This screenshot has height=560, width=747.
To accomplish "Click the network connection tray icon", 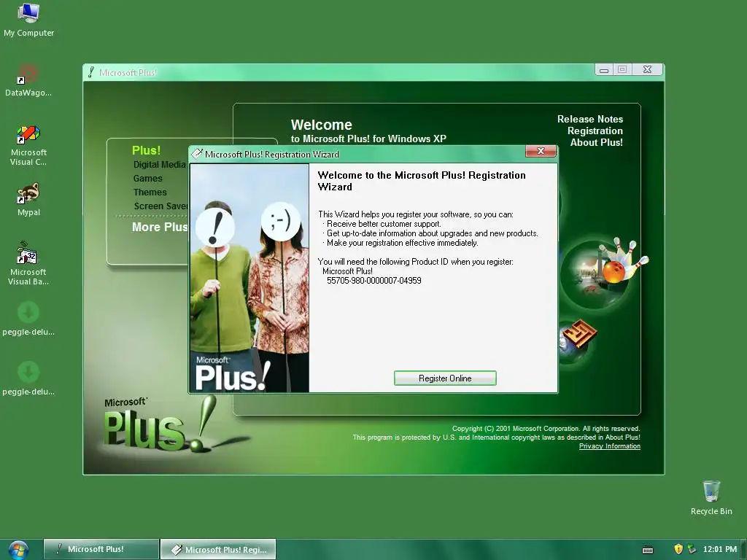I will 692,549.
